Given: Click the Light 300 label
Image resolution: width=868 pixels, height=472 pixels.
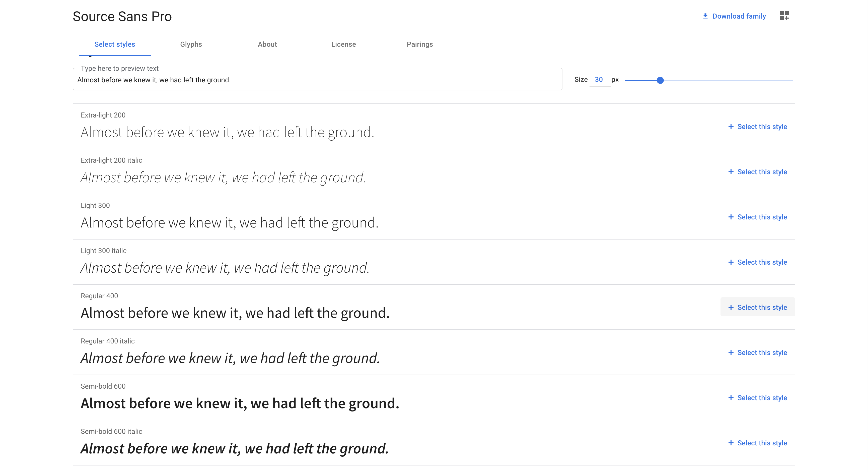Looking at the screenshot, I should [x=95, y=205].
